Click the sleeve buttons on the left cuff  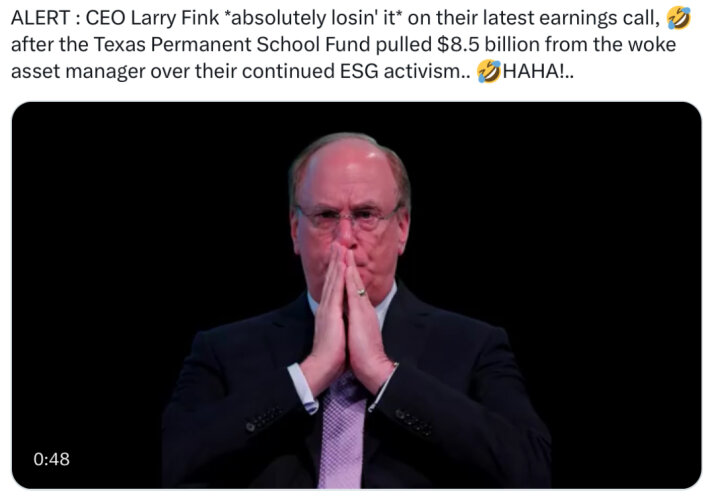[266, 419]
